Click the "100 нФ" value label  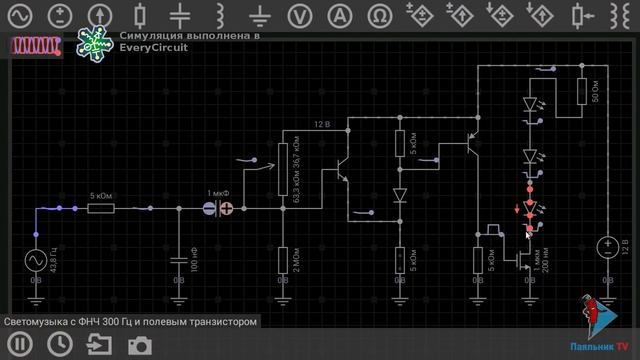click(x=194, y=260)
